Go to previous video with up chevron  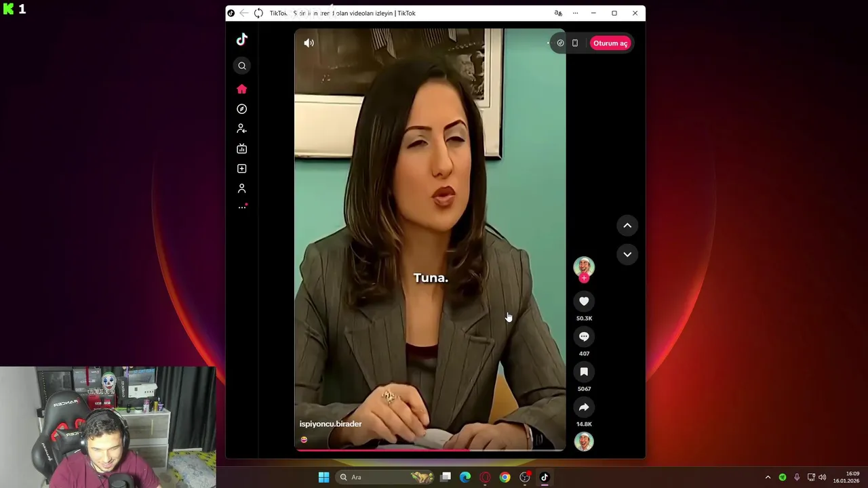click(x=627, y=225)
